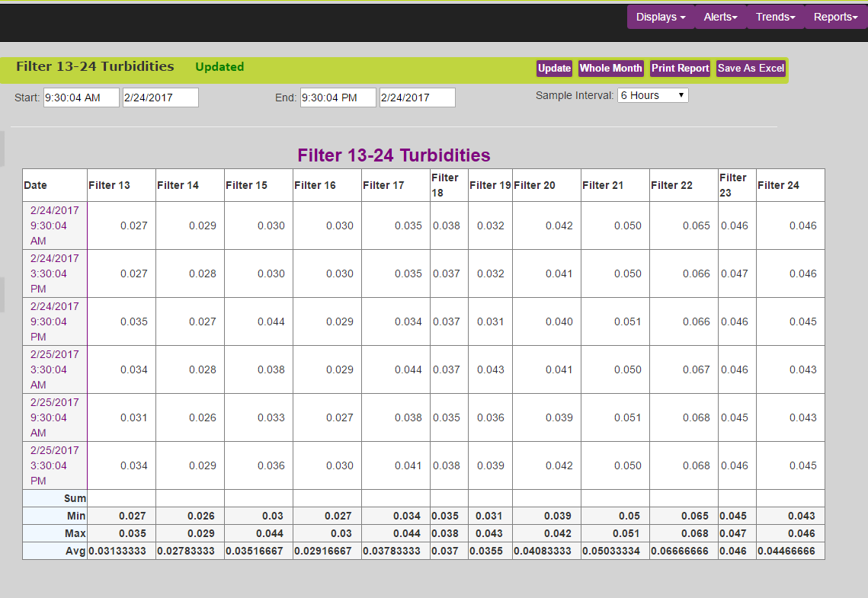The height and width of the screenshot is (598, 868).
Task: Select the Filter 17 column header
Action: 396,185
